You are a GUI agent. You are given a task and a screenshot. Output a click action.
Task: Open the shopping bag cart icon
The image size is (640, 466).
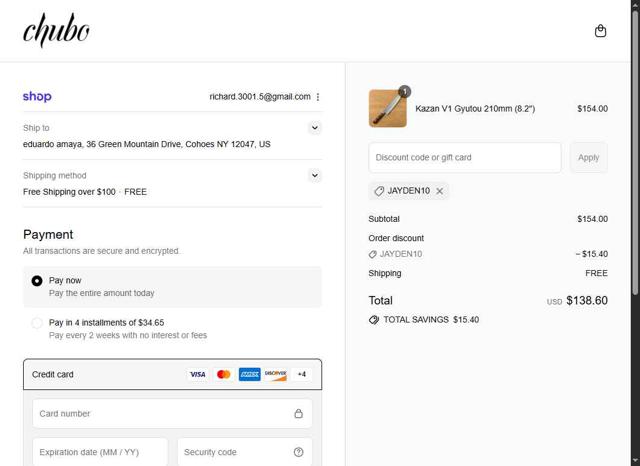click(600, 31)
